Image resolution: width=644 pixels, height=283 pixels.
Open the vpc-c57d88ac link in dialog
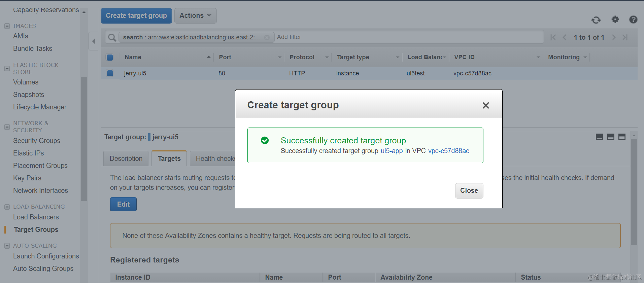pos(449,151)
